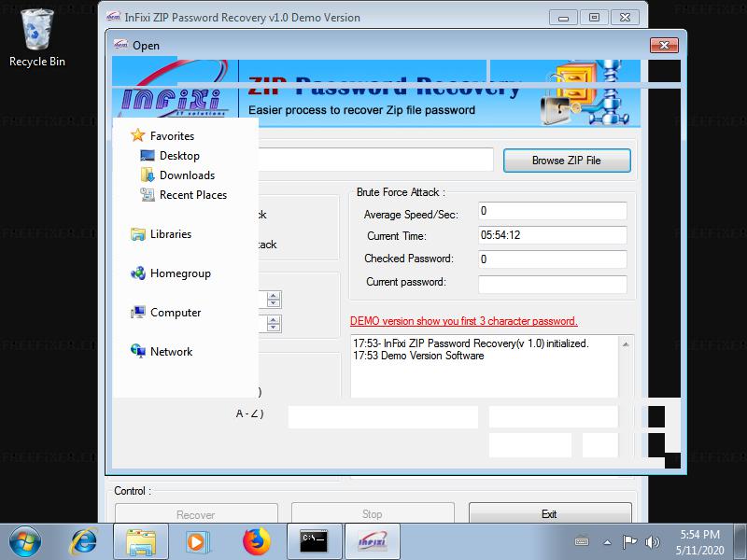Click log line '17:53 Demo Version Software'
Screen dimensions: 747x560
pyautogui.click(x=418, y=356)
